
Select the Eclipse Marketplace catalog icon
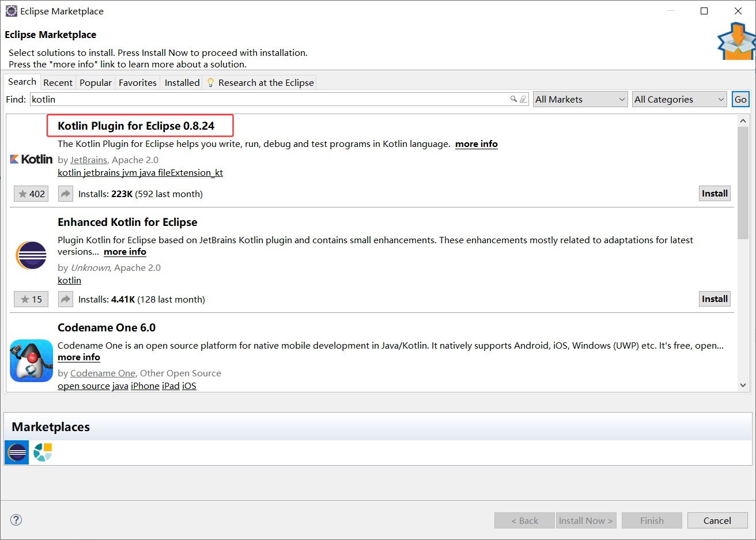tap(17, 453)
